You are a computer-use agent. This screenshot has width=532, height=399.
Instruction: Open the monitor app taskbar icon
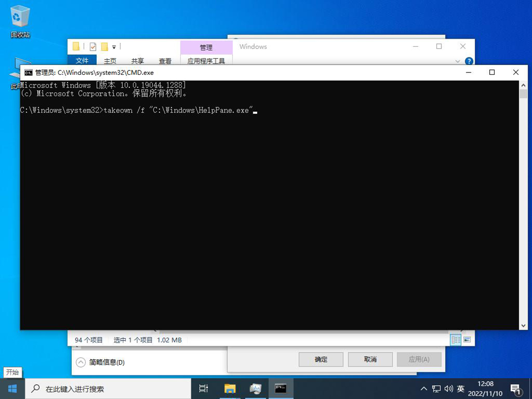[256, 389]
